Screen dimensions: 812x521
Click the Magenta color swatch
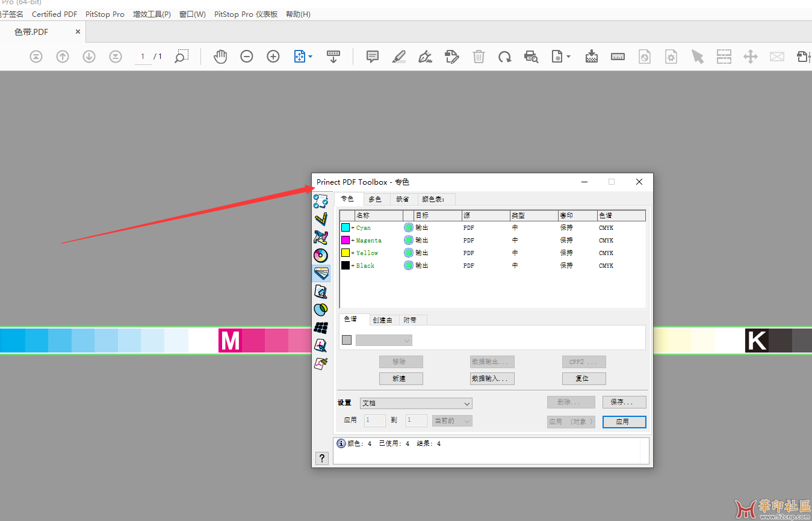(x=346, y=240)
